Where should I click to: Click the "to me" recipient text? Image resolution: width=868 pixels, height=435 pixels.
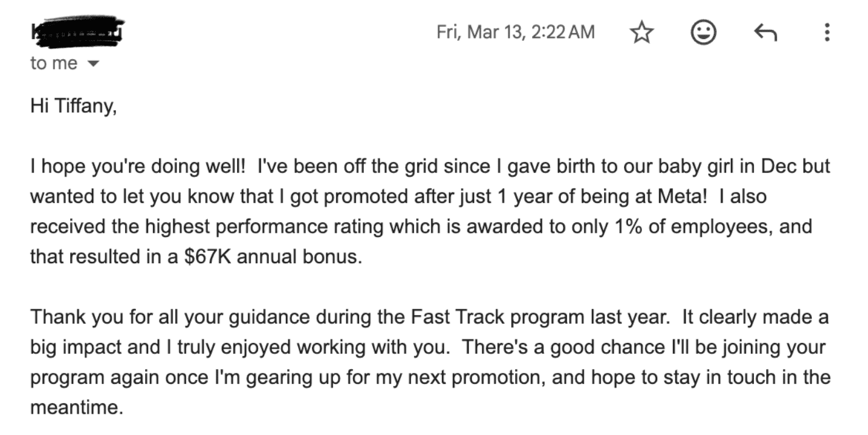(x=54, y=63)
